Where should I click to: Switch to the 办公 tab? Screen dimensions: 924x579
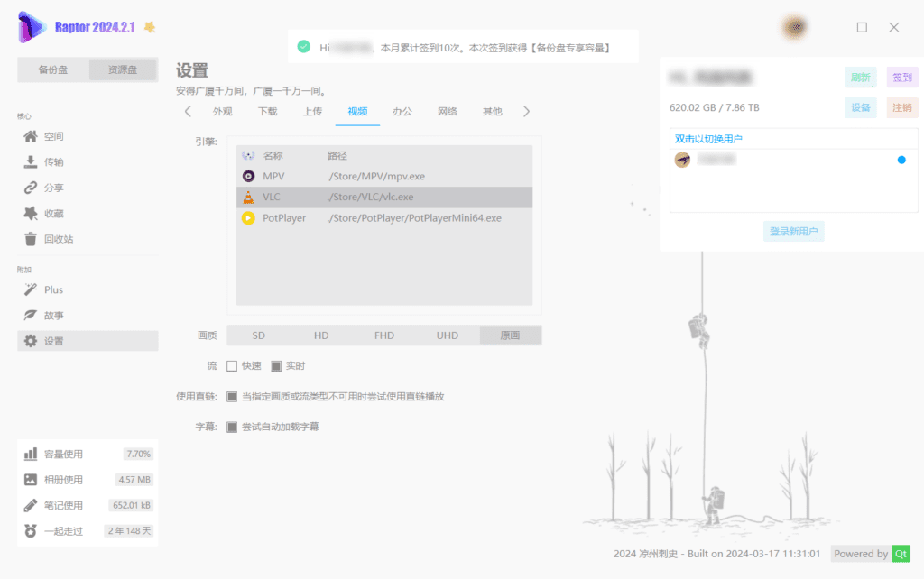click(x=402, y=111)
